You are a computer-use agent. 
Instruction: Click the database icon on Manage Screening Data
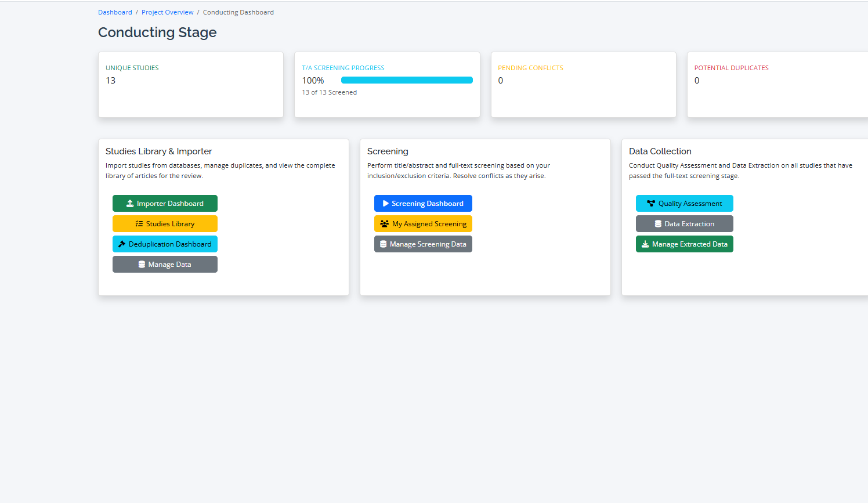[384, 244]
